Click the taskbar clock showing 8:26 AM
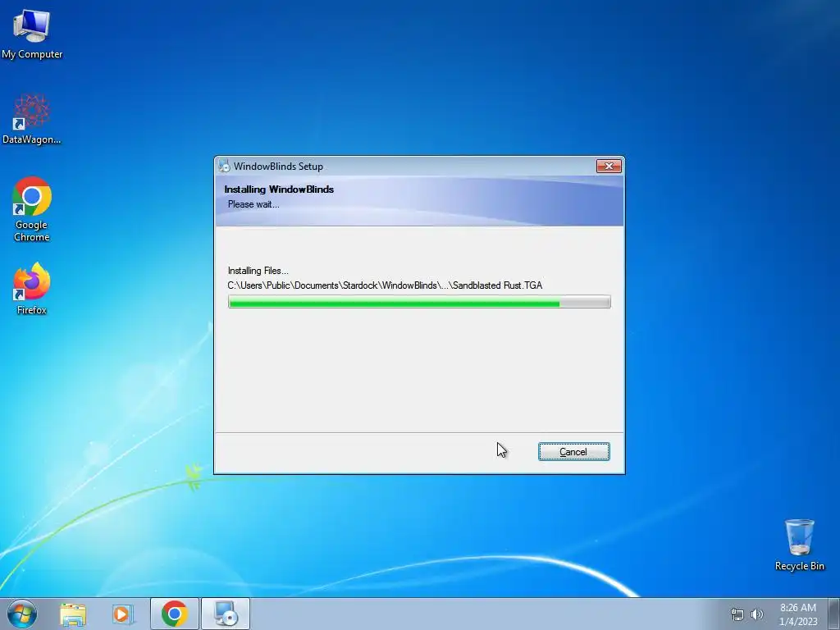Image resolution: width=840 pixels, height=630 pixels. click(798, 614)
